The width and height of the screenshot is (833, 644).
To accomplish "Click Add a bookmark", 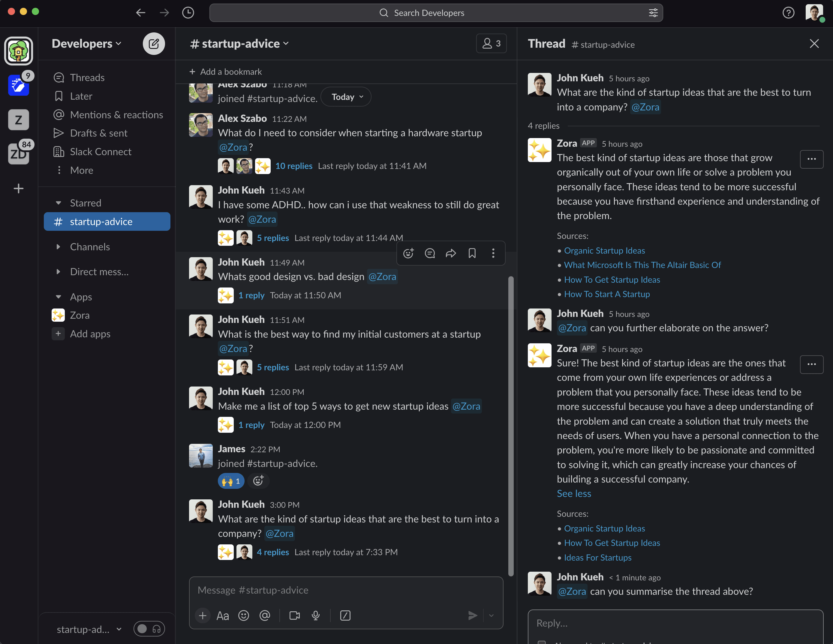I will click(225, 72).
